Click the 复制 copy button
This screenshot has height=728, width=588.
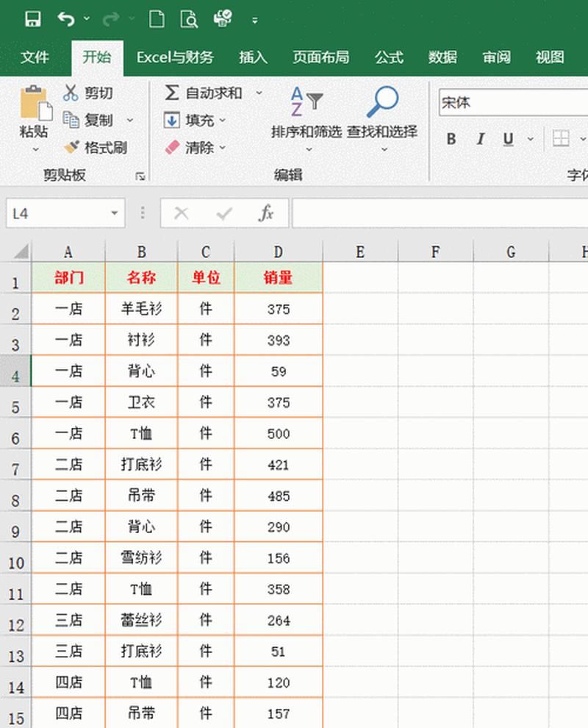click(x=87, y=121)
